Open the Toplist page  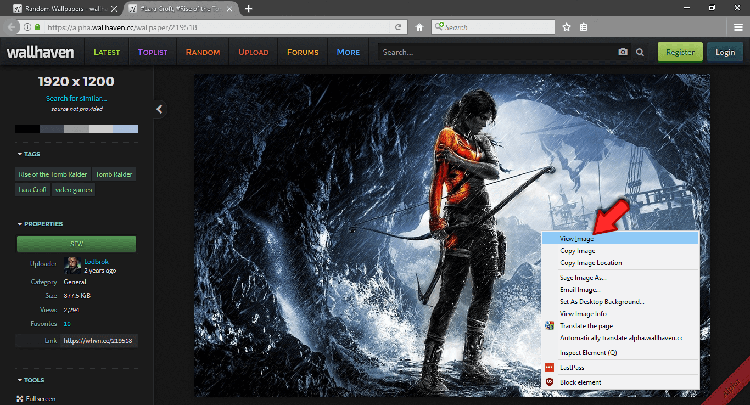coord(153,52)
